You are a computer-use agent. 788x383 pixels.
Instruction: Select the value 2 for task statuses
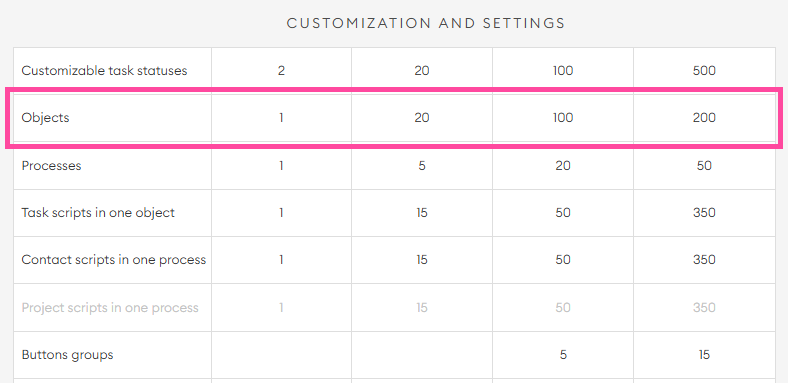click(281, 70)
